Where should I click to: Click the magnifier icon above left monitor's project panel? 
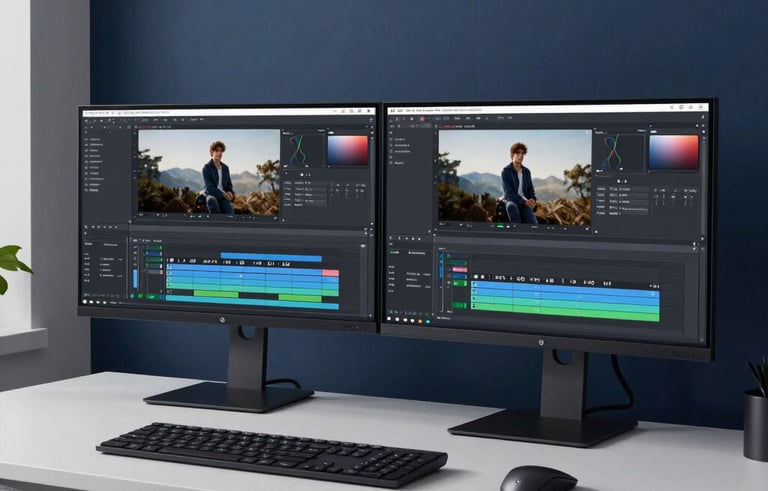coord(86,227)
